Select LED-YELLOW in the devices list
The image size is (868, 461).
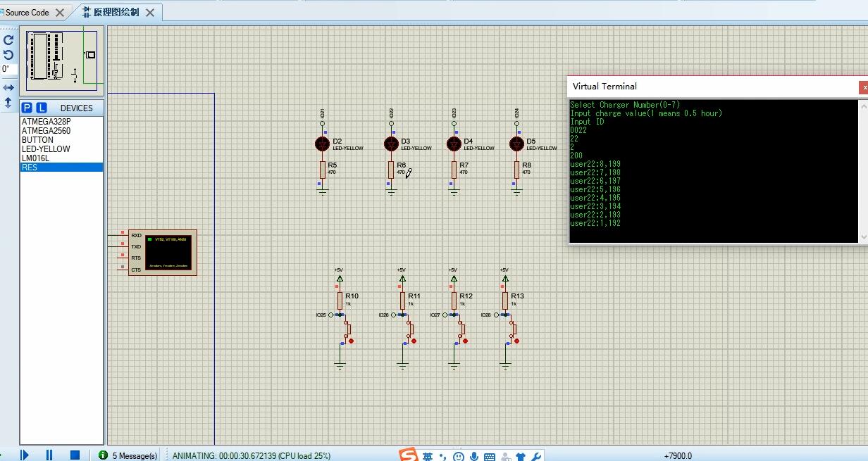point(62,149)
